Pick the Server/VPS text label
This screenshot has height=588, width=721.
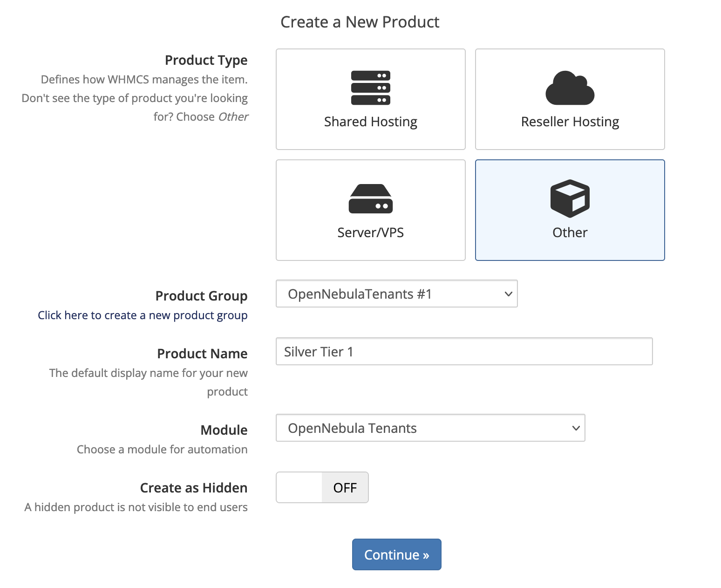[370, 232]
